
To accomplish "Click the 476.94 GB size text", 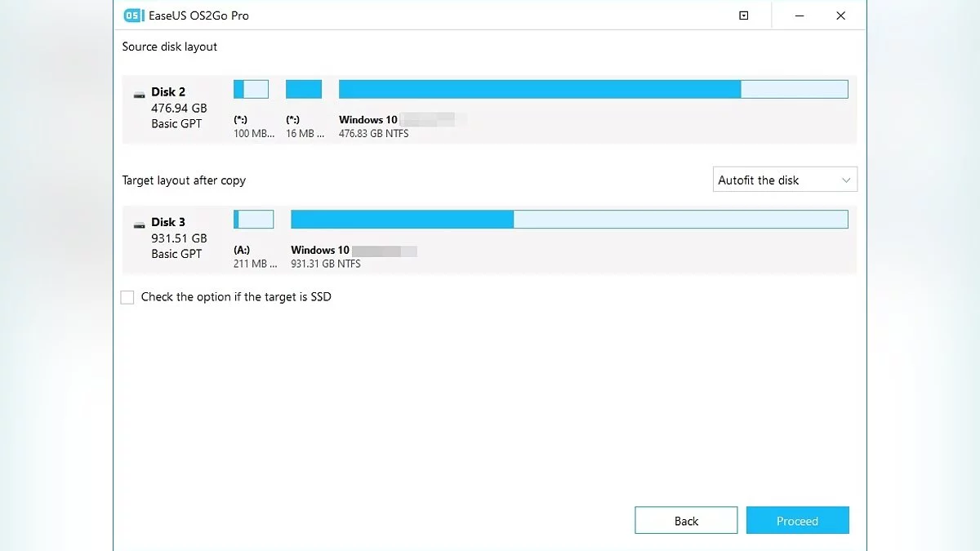I will click(x=179, y=108).
